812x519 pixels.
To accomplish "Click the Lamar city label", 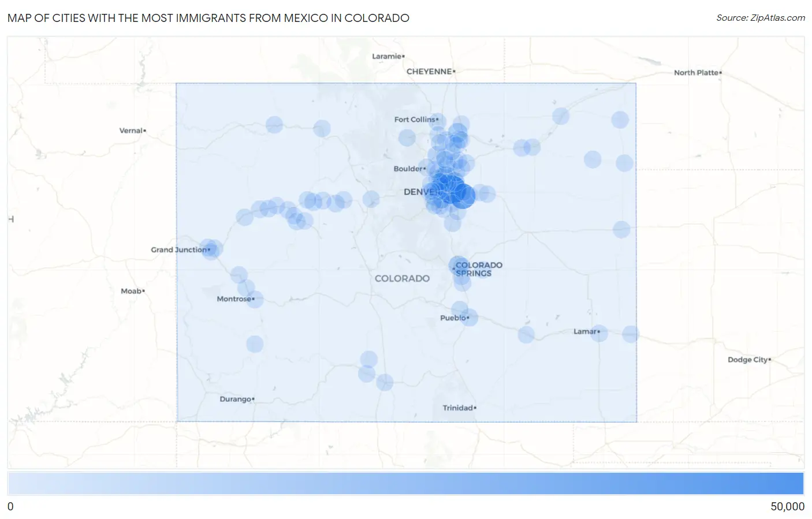I will (x=586, y=331).
